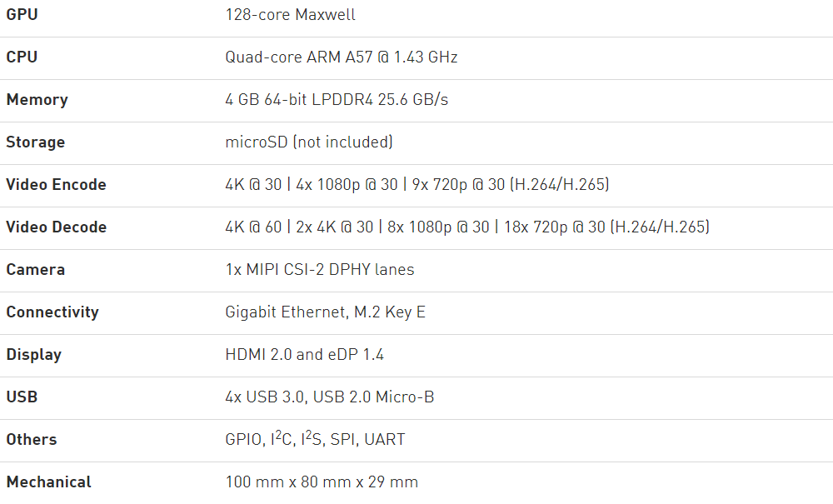
Task: Click the CPU row label
Action: coord(22,57)
